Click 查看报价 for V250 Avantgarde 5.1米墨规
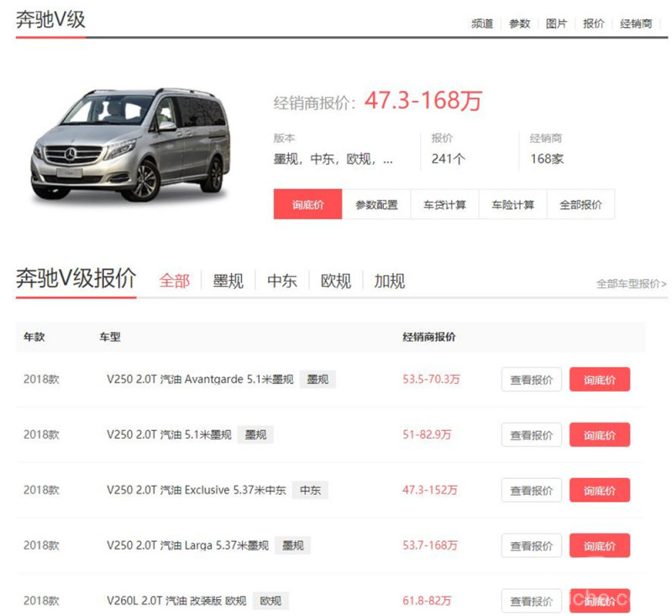The height and width of the screenshot is (616, 672). pos(531,380)
